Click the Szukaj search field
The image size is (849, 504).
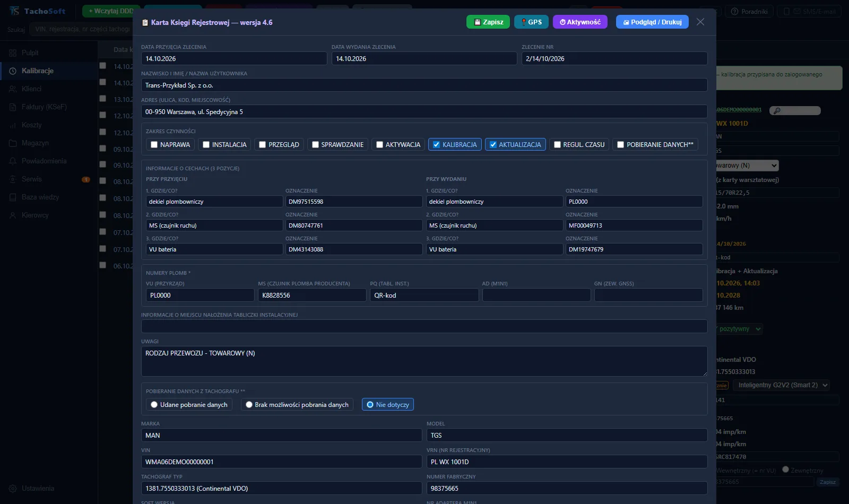(x=81, y=29)
